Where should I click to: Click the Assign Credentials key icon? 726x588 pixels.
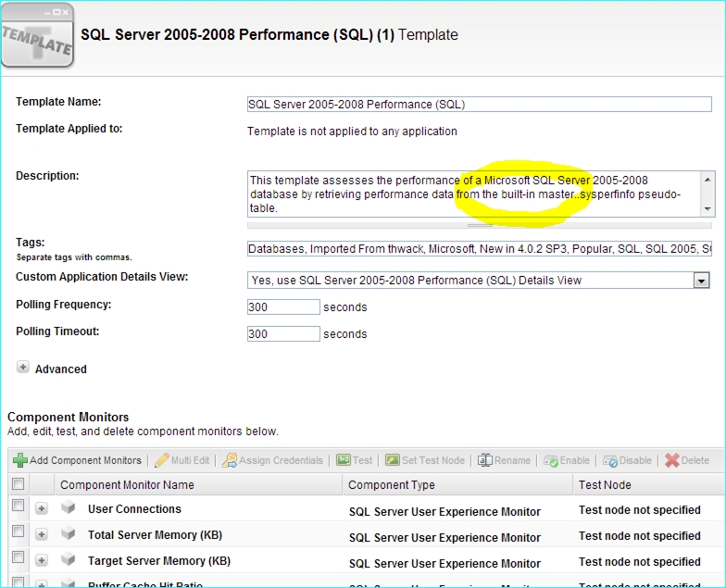click(x=230, y=460)
